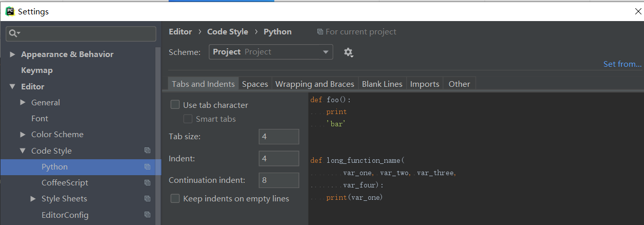Select Font under Editor
This screenshot has width=644, height=225.
[39, 119]
